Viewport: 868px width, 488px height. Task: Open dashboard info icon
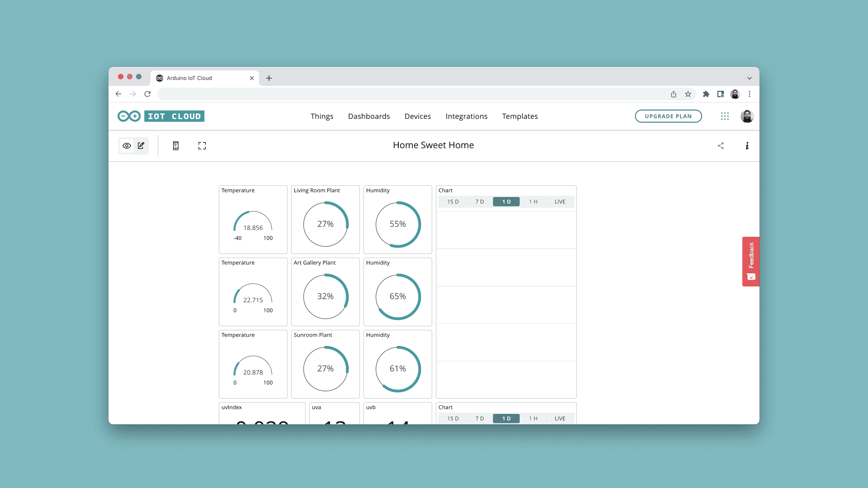747,145
